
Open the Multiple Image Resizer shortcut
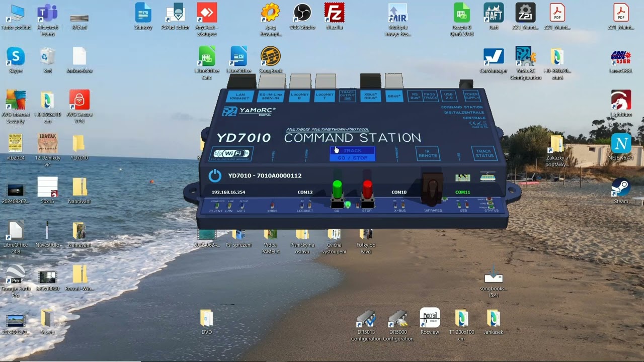(398, 19)
